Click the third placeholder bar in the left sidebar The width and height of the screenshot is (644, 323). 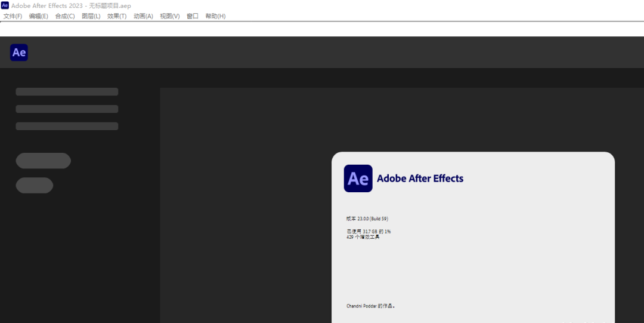67,127
